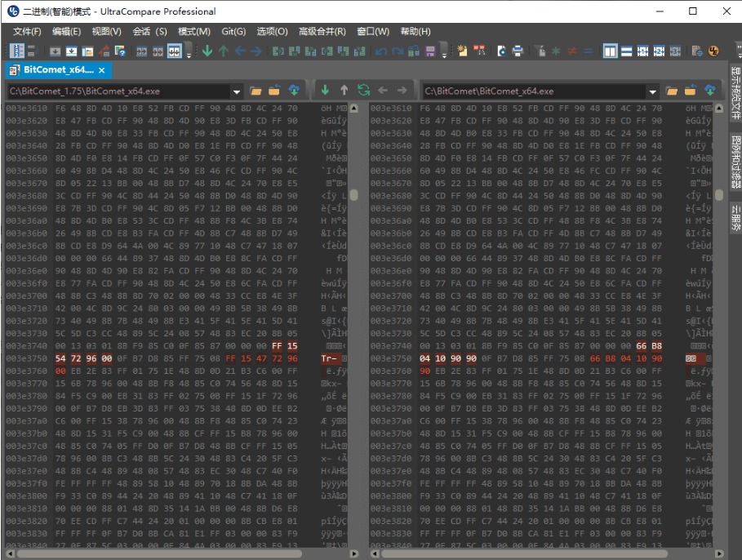Click the left pane horizontal scrollbar thumb
Screen dimensions: 742x560
pyautogui.click(x=159, y=553)
